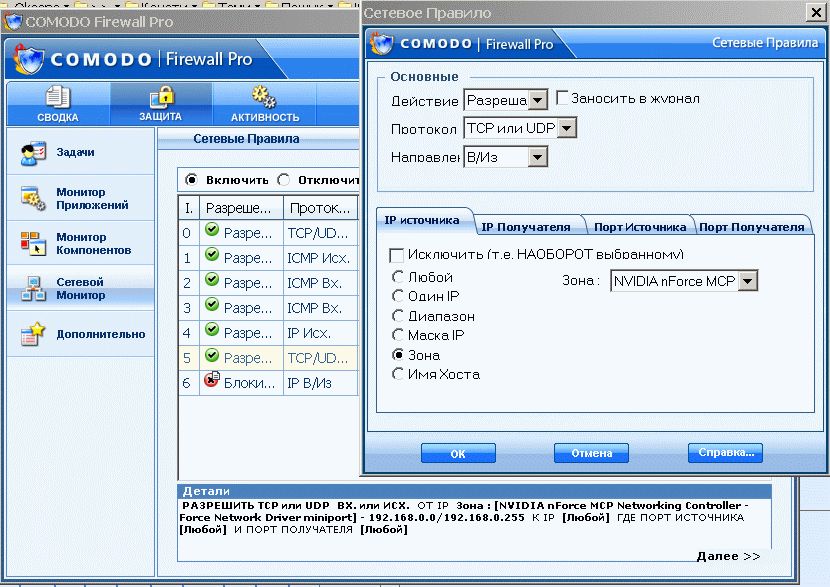Click the green allow icon in rule 1
The height and width of the screenshot is (587, 830).
[212, 255]
